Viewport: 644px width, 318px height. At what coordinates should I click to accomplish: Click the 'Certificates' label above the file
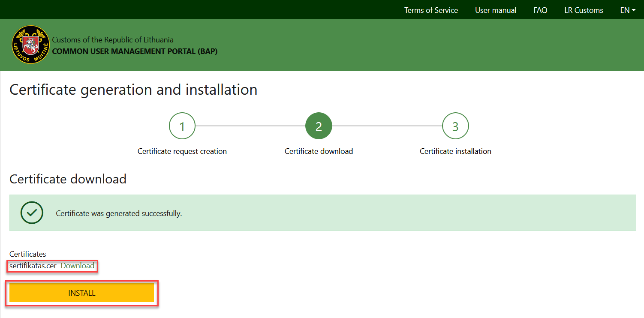tap(28, 254)
